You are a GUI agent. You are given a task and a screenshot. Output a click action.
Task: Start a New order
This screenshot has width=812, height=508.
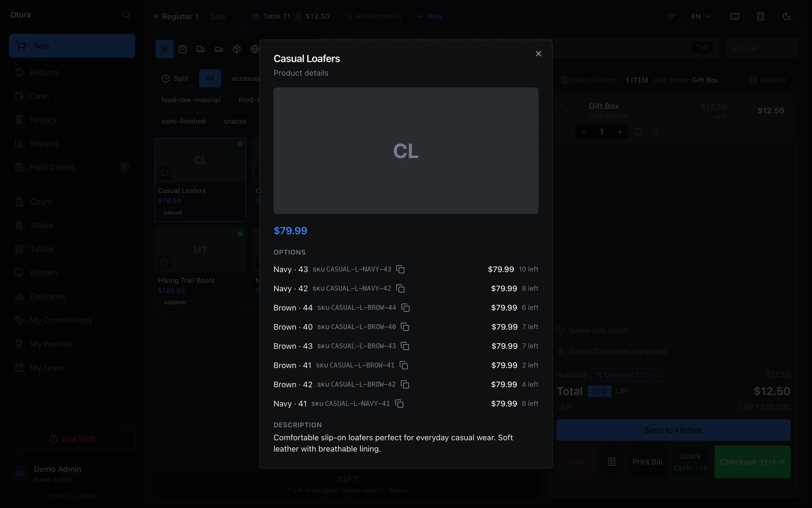(430, 16)
